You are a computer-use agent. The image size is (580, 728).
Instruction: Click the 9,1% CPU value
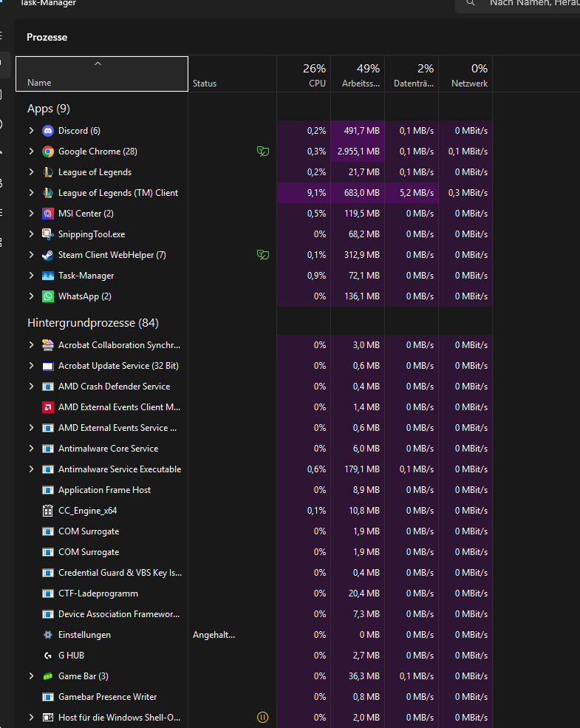[316, 193]
